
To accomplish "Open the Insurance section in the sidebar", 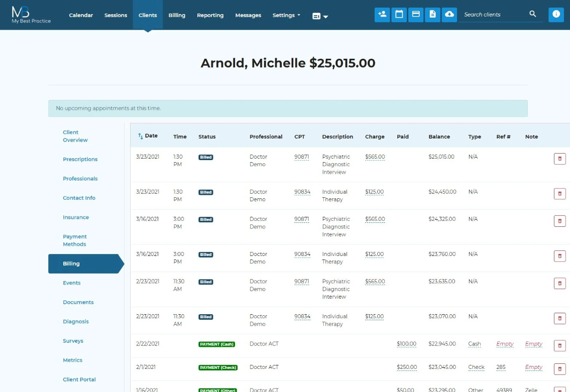I will point(76,217).
